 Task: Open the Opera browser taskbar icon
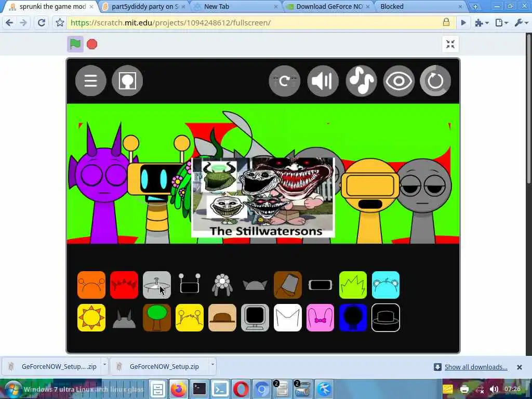241,389
